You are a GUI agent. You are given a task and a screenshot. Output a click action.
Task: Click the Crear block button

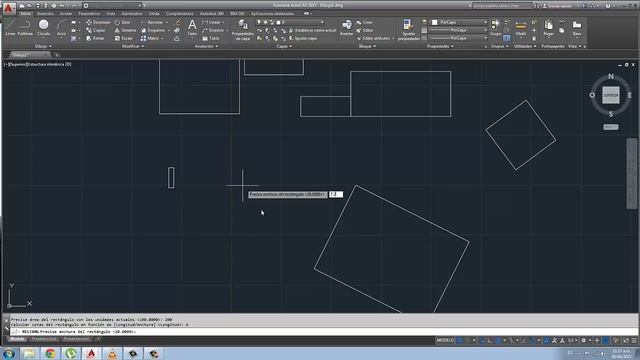point(364,22)
